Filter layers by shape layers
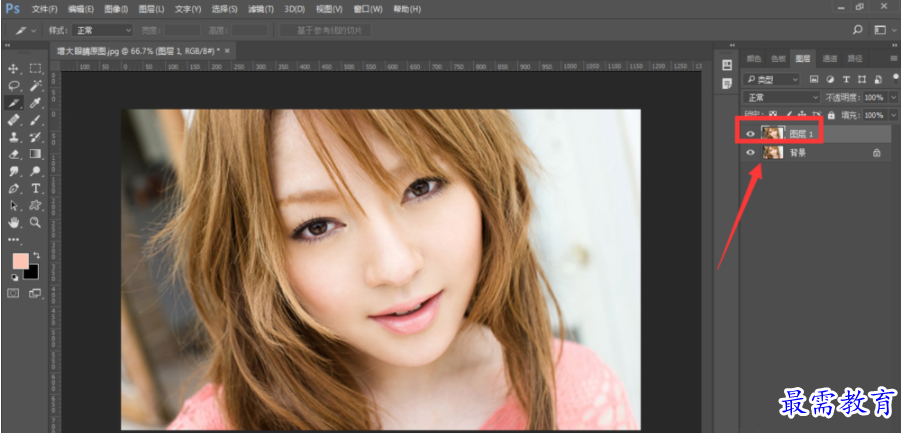 click(862, 79)
